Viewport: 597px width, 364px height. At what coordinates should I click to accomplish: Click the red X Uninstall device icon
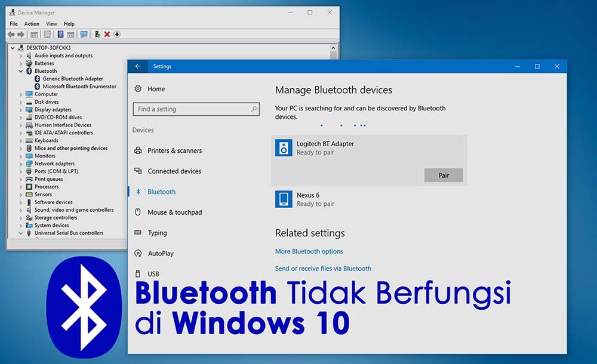coord(107,34)
